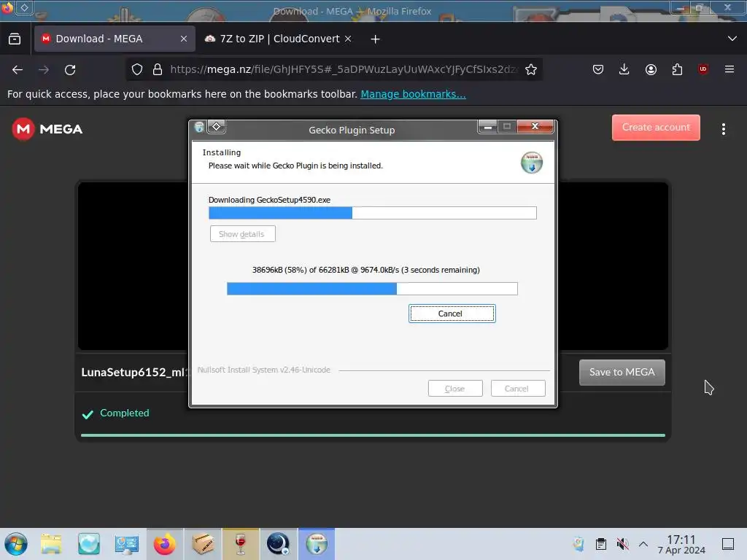
Task: Click the diamond button in setup titlebar
Action: click(216, 127)
